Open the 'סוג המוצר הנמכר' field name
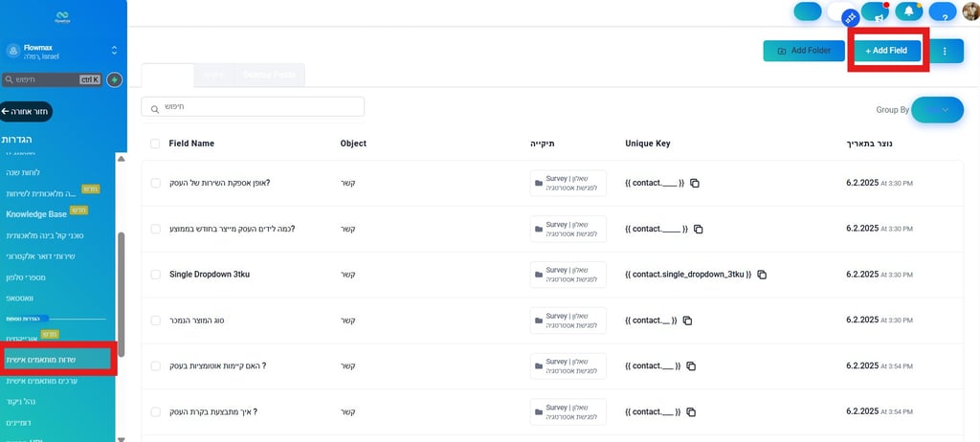This screenshot has width=980, height=442. tap(197, 320)
